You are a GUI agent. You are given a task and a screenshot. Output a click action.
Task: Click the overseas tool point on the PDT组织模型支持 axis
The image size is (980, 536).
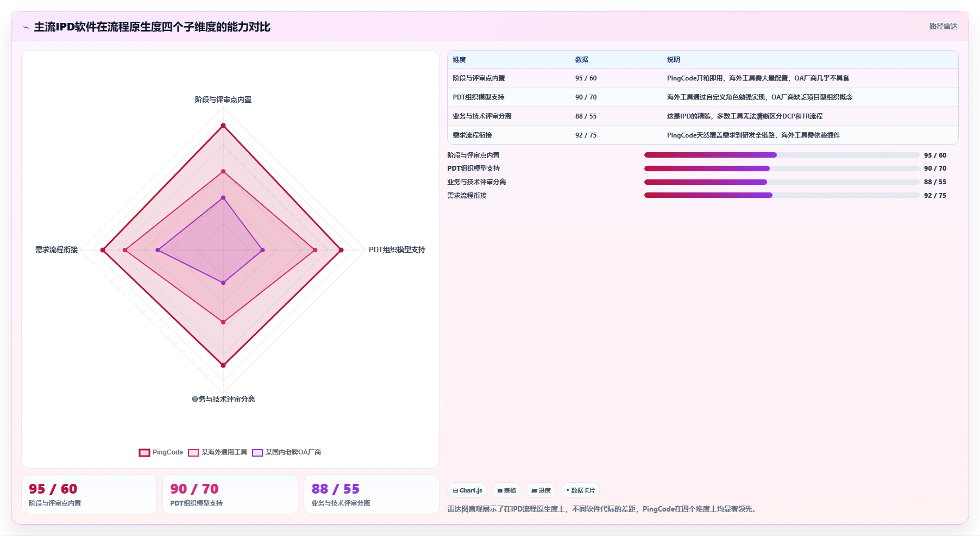[315, 250]
